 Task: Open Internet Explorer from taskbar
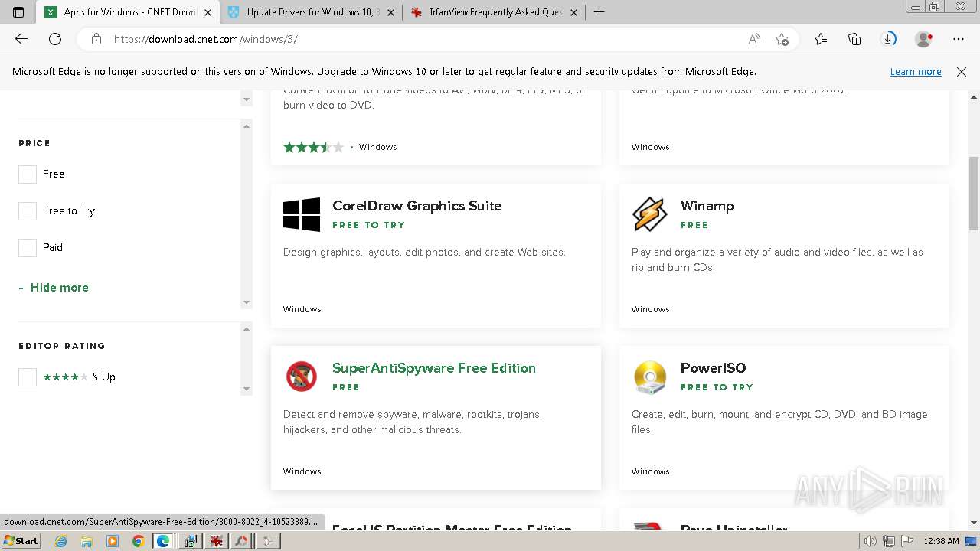click(x=61, y=541)
